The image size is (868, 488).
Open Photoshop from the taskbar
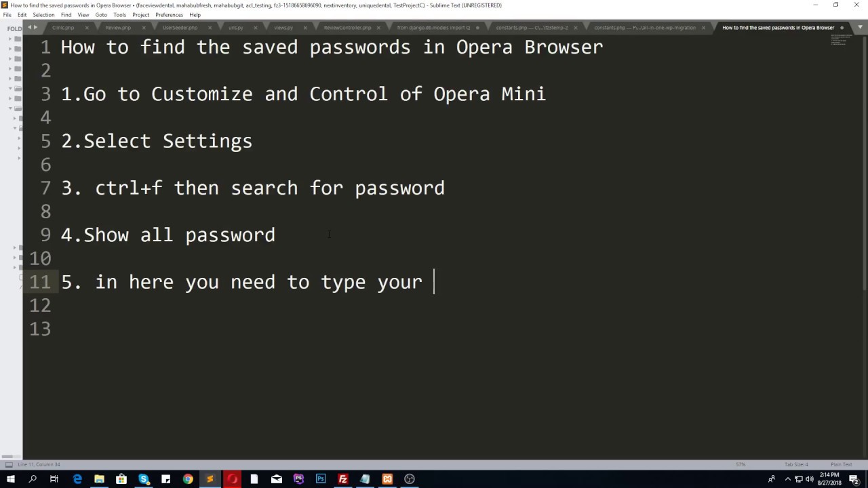coord(321,479)
